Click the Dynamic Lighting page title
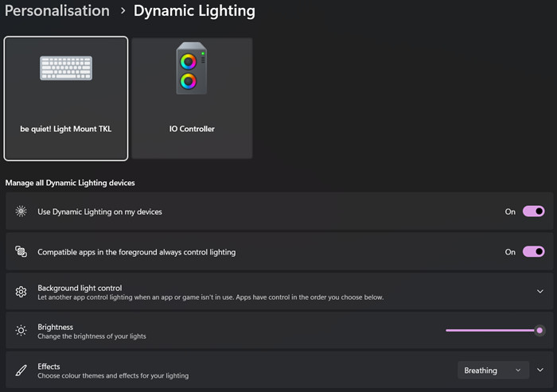Viewport: 557px width, 392px height. pos(194,10)
